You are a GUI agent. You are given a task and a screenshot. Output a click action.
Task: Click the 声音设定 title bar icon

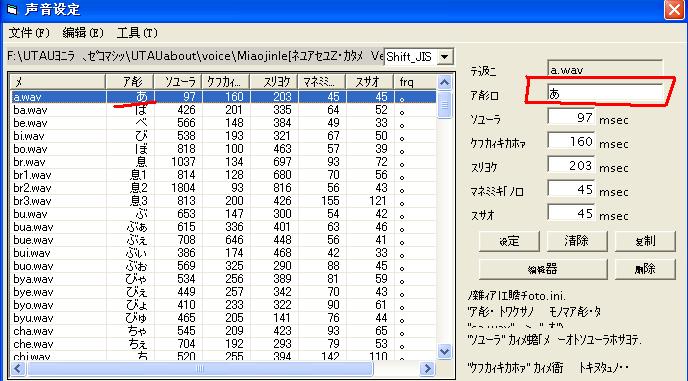coord(12,9)
